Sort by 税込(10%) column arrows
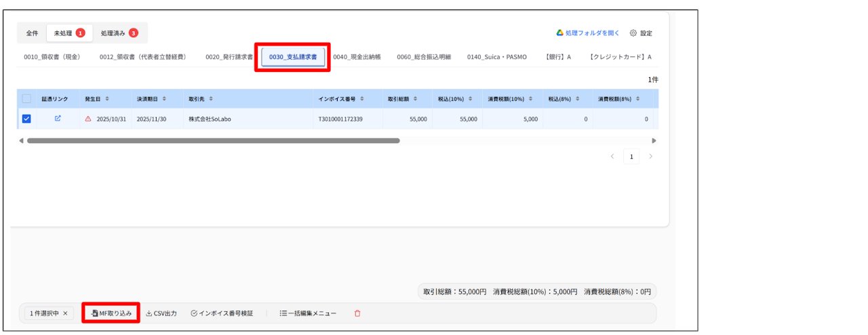 point(471,99)
